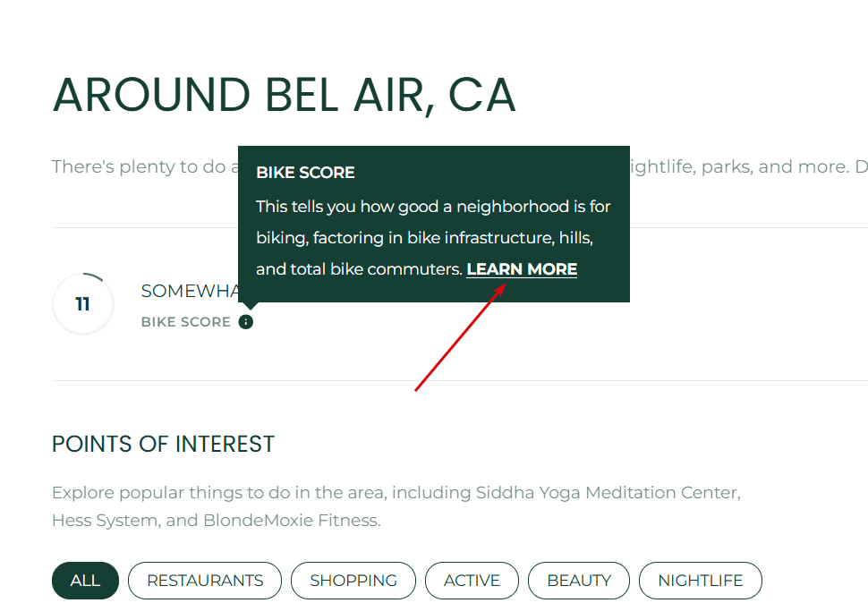Image resolution: width=868 pixels, height=603 pixels.
Task: Open the LEARN MORE link in tooltip
Action: (522, 269)
